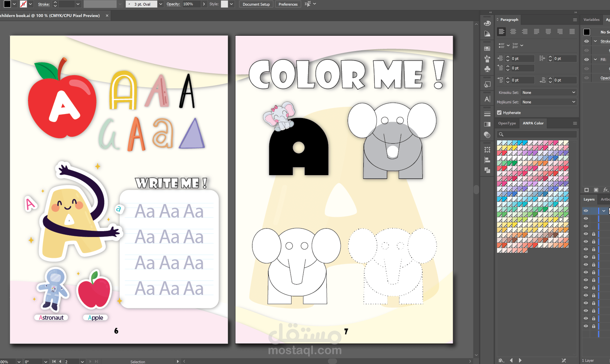Click the Preferences button
The image size is (610, 364).
click(x=288, y=4)
